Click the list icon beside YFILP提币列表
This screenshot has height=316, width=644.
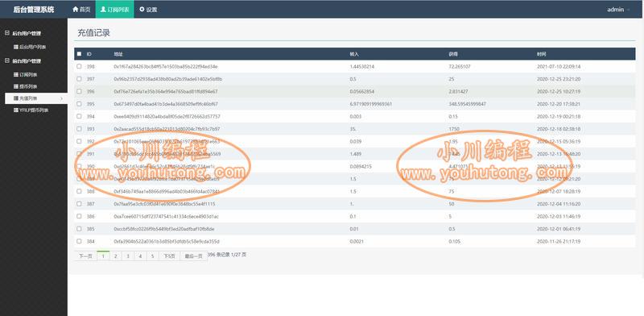pos(16,110)
